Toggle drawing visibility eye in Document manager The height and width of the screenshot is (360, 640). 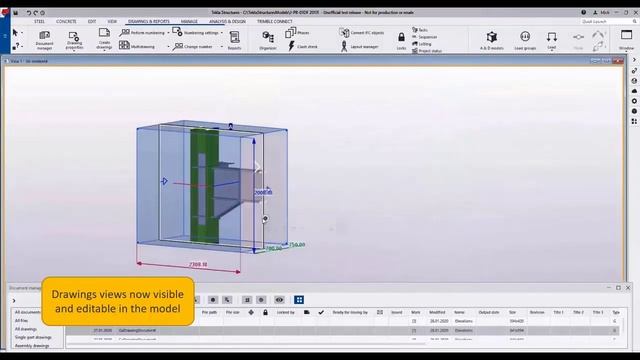pos(279,300)
